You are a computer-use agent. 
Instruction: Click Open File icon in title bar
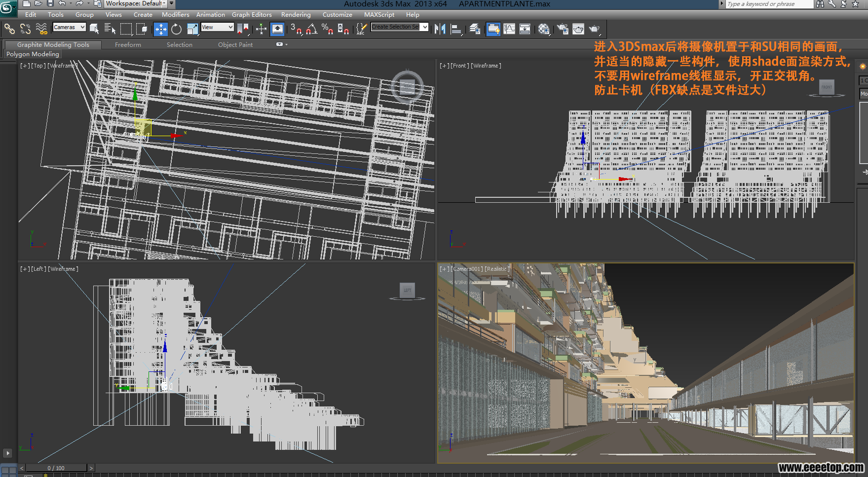(38, 3)
